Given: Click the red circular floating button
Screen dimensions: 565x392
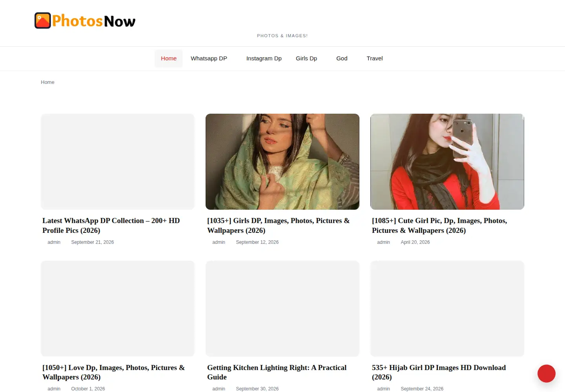Looking at the screenshot, I should click(x=547, y=374).
